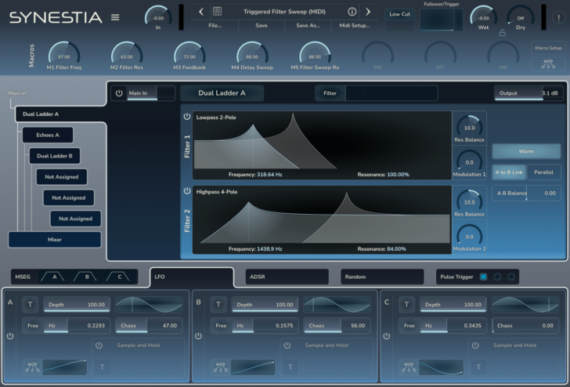Toggle LFO C power button

click(x=386, y=336)
